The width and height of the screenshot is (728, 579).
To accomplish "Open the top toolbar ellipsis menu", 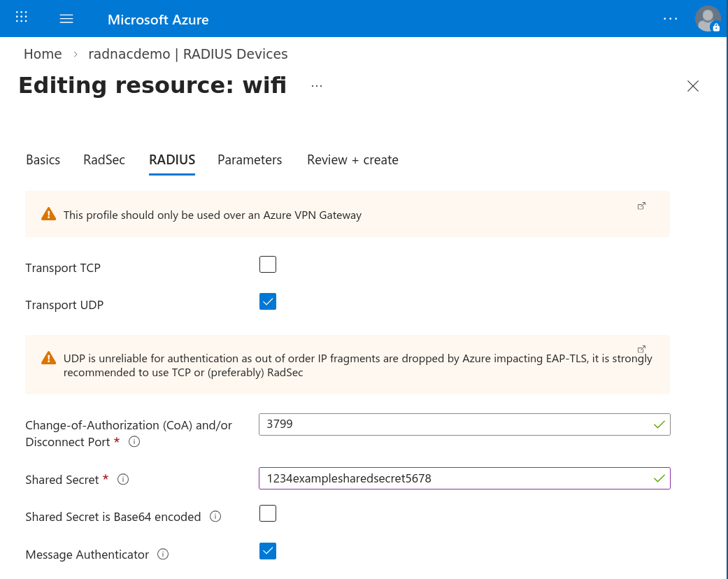I will tap(670, 18).
